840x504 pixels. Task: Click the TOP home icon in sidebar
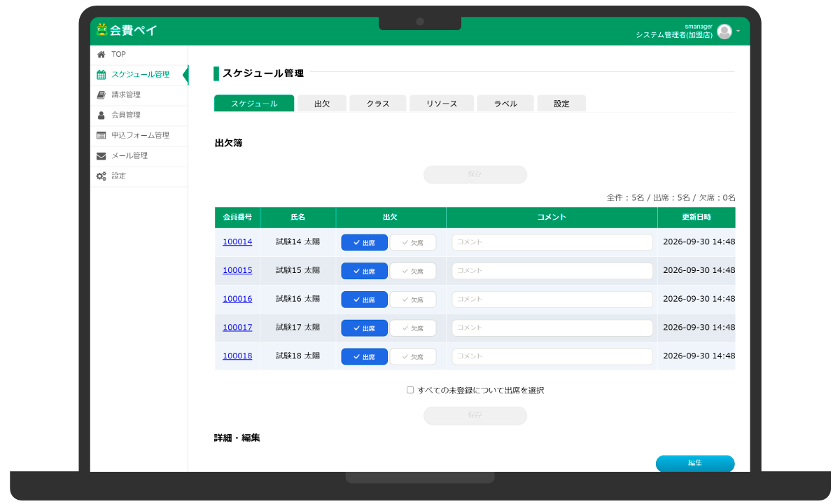pos(101,55)
